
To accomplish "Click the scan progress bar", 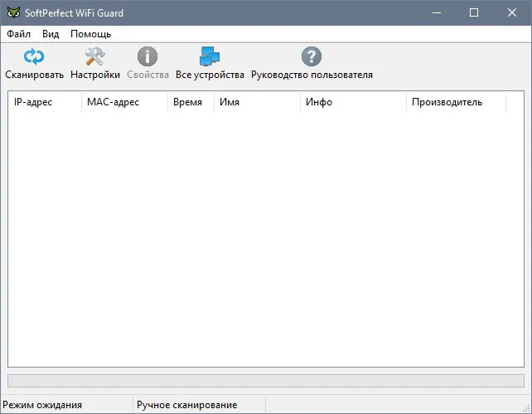I will 266,381.
